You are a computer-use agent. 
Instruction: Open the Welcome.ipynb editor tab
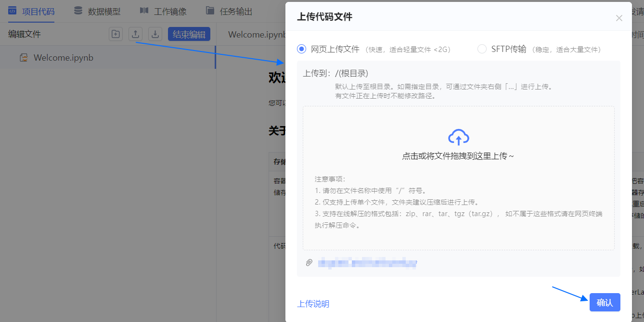pyautogui.click(x=257, y=34)
